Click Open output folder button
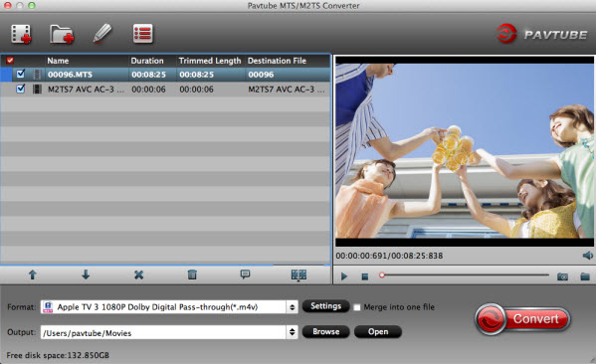The height and width of the screenshot is (364, 596). click(x=378, y=332)
